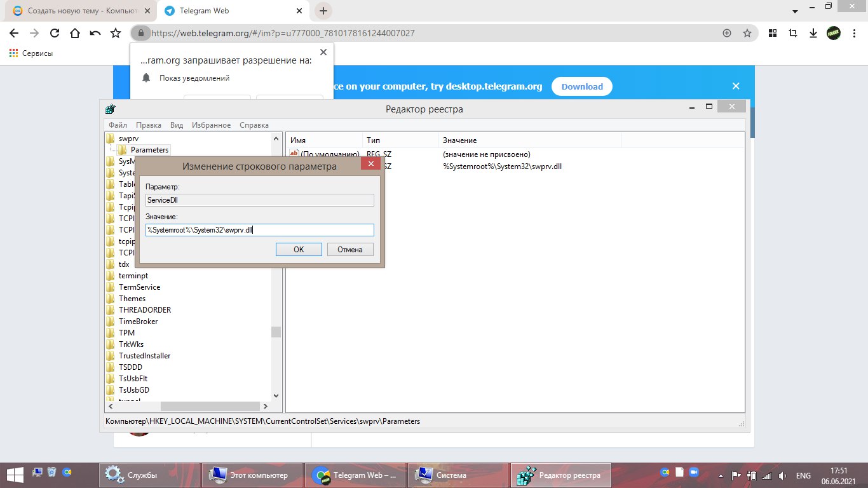Select the Themes key in registry tree
Screen dimensions: 868x488
pyautogui.click(x=132, y=299)
